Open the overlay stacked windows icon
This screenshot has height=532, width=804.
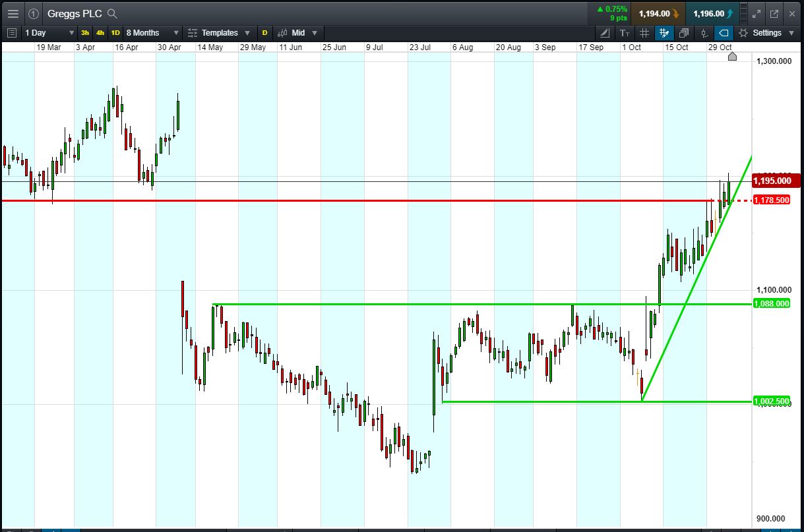point(684,32)
